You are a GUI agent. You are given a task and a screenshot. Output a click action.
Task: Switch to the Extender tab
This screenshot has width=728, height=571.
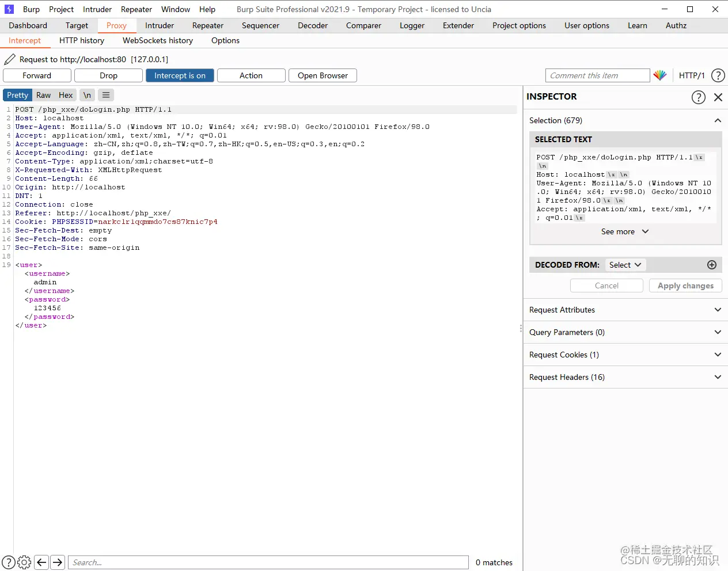(x=458, y=25)
